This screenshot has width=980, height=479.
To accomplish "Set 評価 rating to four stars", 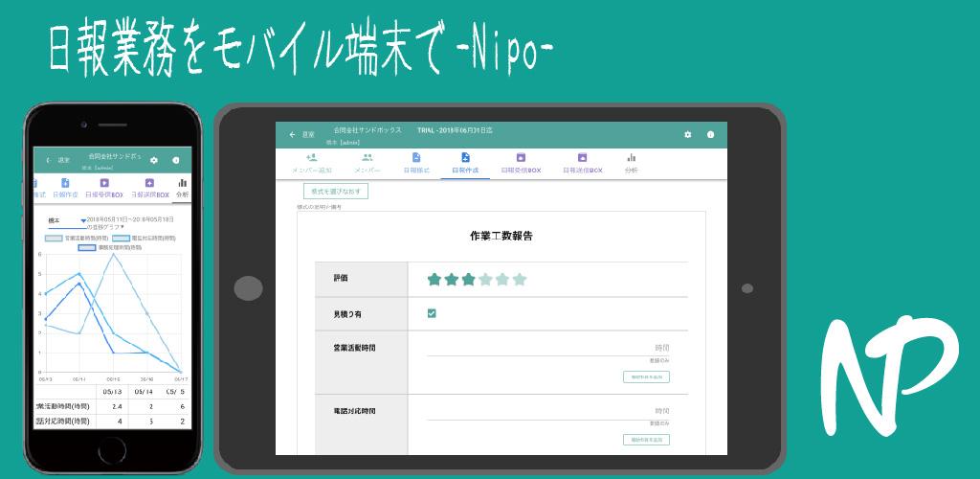I will coord(485,280).
